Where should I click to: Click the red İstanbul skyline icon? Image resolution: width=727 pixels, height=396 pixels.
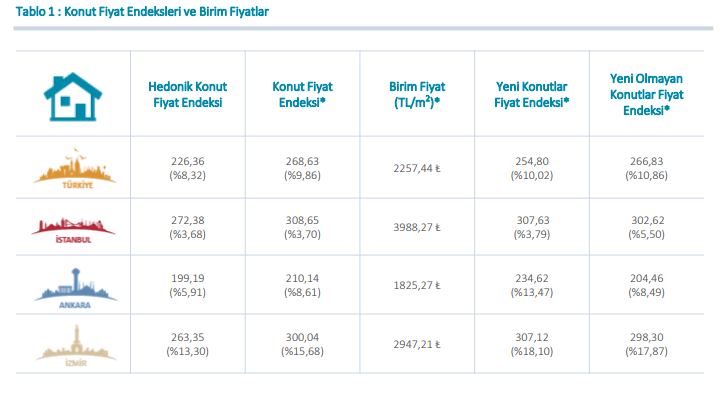pyautogui.click(x=73, y=230)
